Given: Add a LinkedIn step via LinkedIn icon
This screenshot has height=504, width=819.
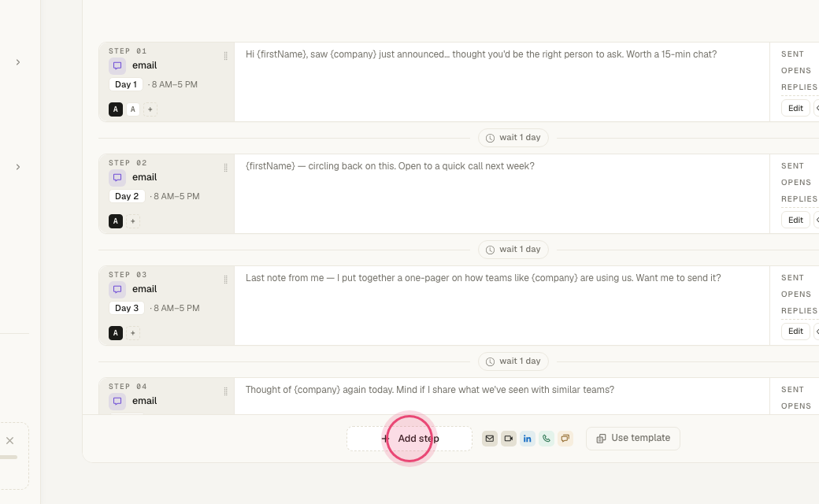Looking at the screenshot, I should tap(527, 439).
